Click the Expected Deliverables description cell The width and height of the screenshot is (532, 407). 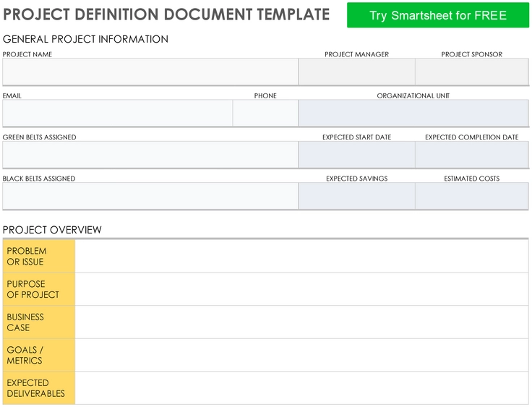coord(301,388)
